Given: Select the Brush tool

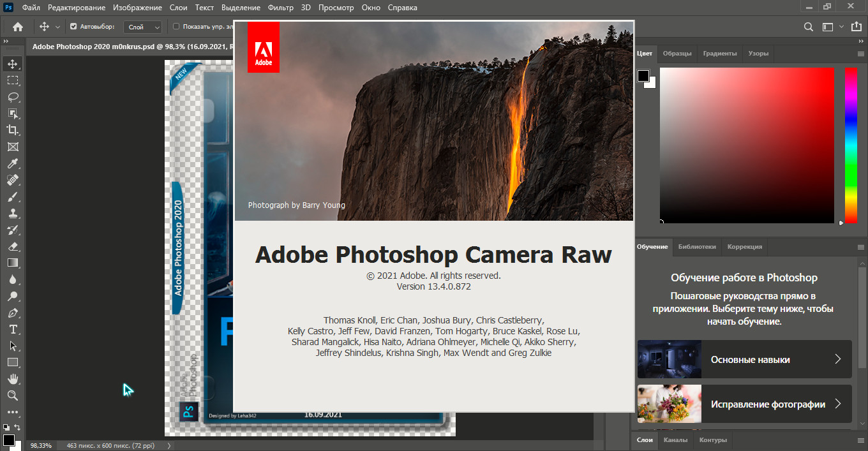Looking at the screenshot, I should [13, 196].
